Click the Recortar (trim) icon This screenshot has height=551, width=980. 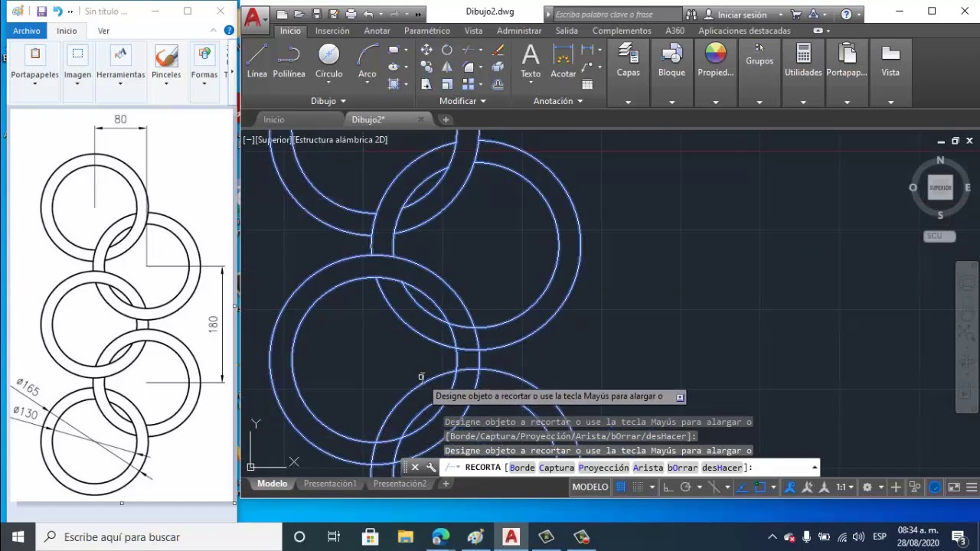click(467, 50)
